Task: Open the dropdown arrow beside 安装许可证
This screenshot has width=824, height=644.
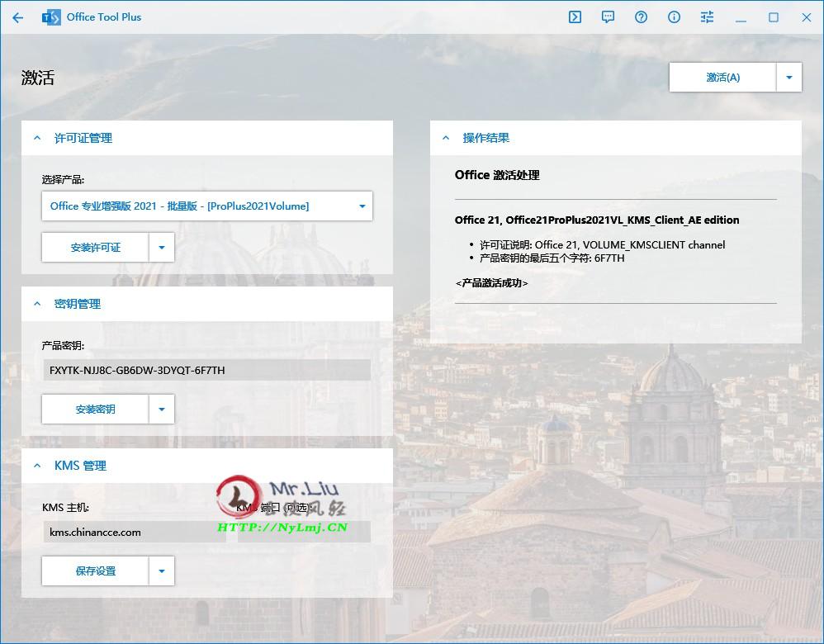Action: (x=162, y=247)
